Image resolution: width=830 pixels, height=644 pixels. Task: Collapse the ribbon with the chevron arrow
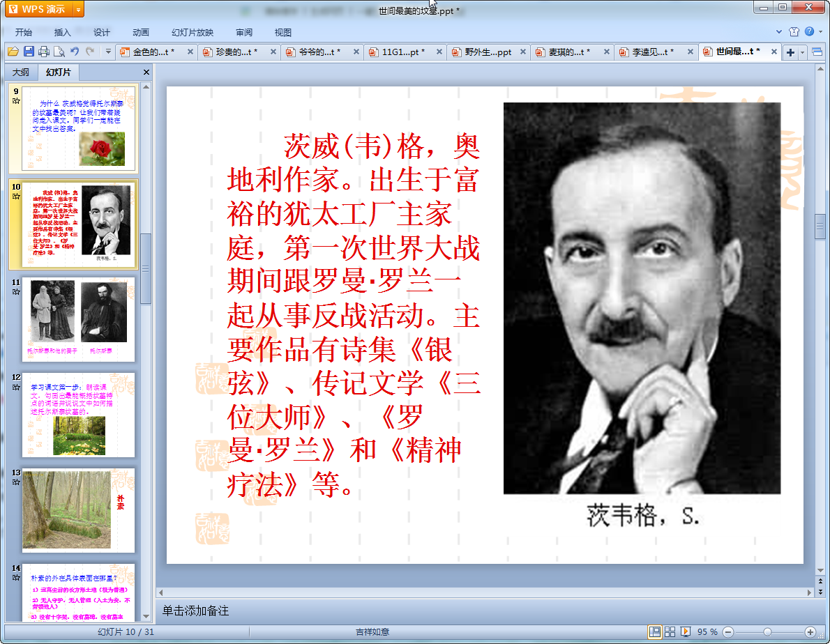tap(778, 32)
